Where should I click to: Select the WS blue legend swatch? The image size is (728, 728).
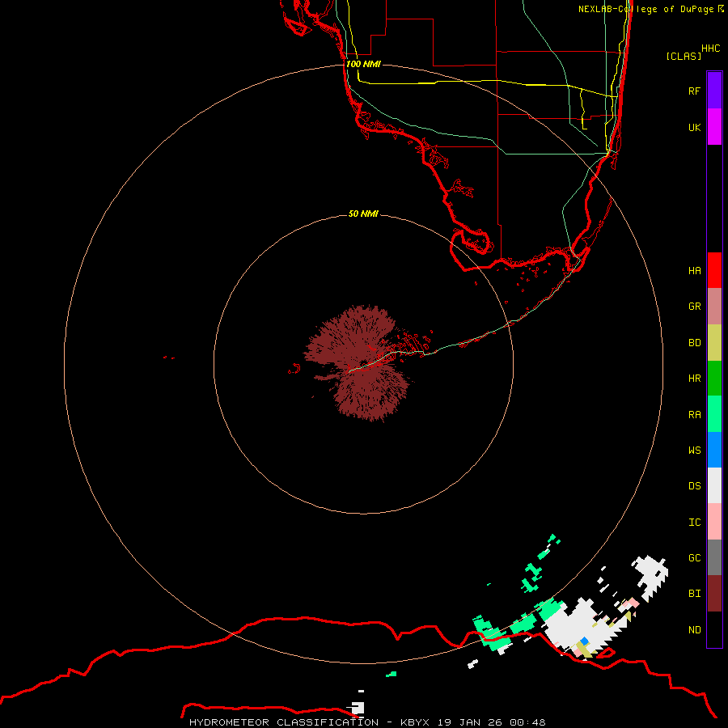(714, 450)
